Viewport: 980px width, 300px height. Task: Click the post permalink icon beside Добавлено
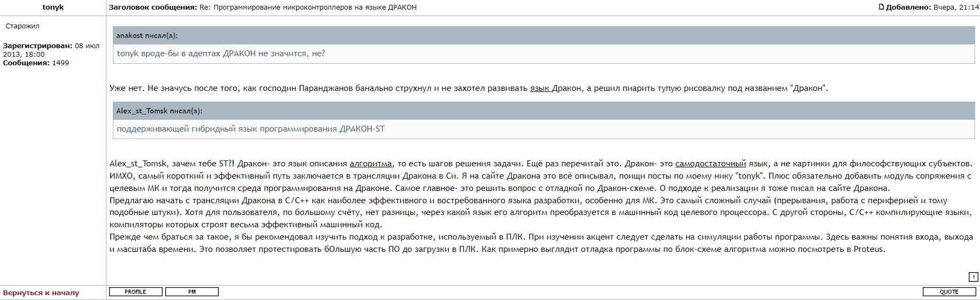(x=881, y=7)
